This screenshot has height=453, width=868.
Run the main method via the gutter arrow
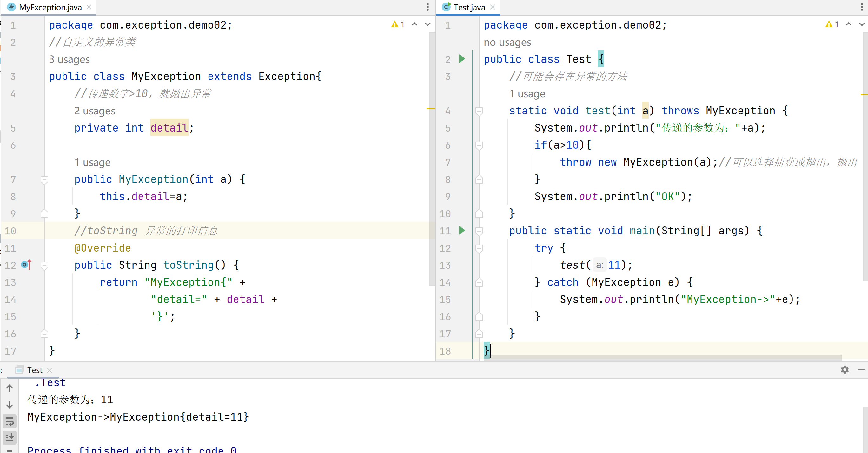[462, 230]
